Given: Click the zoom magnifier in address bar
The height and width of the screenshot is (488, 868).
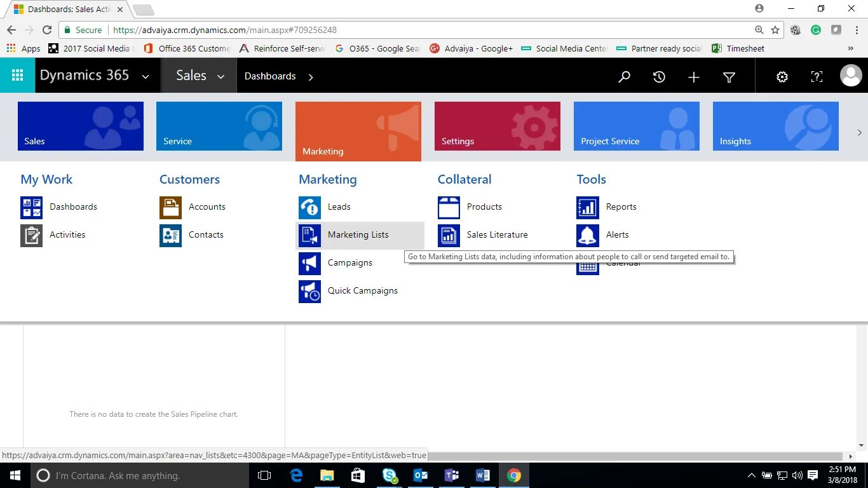Looking at the screenshot, I should 759,30.
